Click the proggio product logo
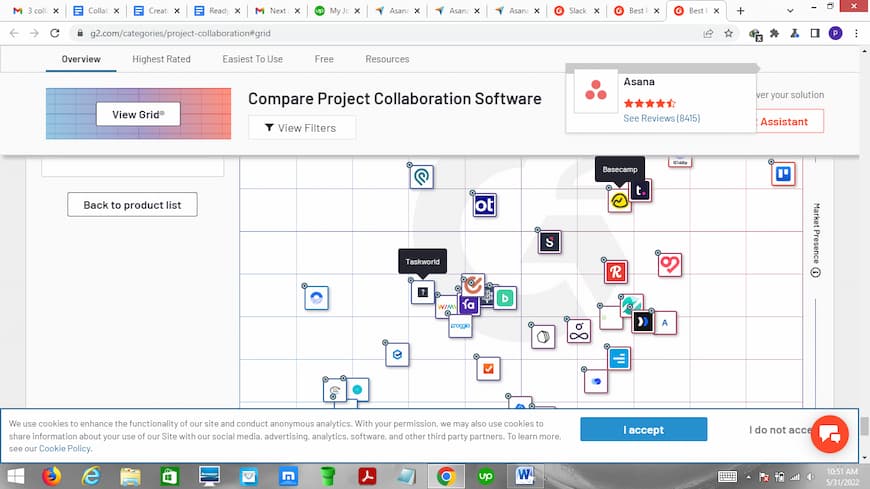 460,326
